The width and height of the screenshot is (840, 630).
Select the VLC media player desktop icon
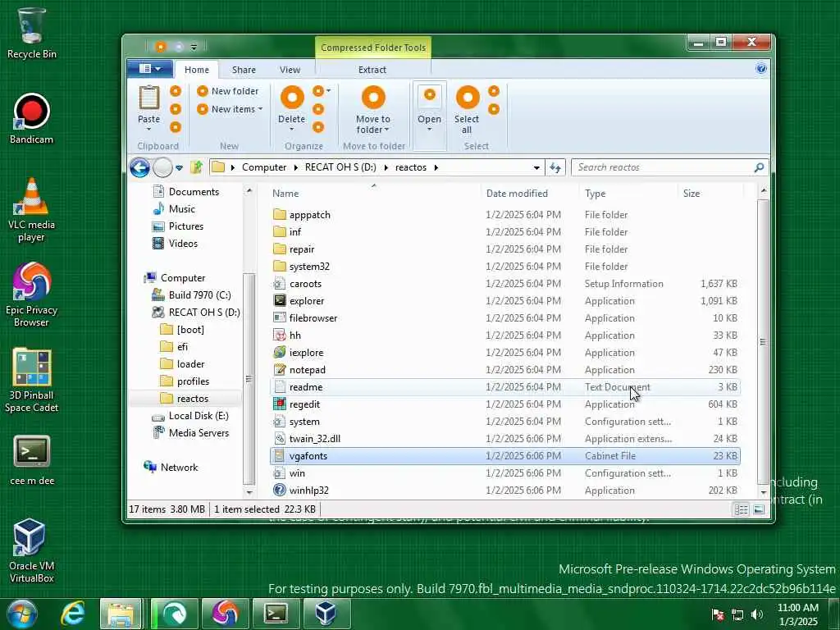click(32, 210)
